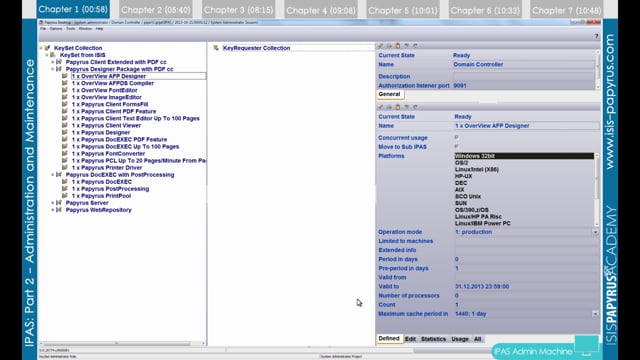Click the key icon beside Papyrus PrintPool

point(64,196)
